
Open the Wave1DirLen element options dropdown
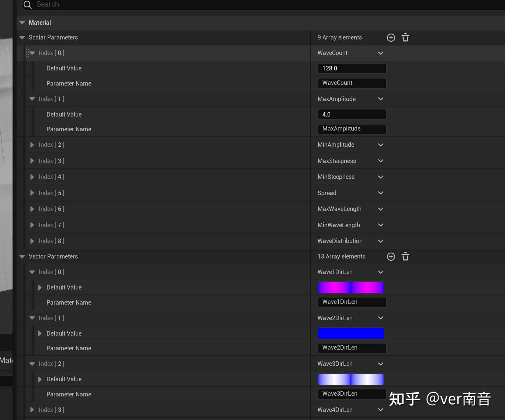coord(381,272)
